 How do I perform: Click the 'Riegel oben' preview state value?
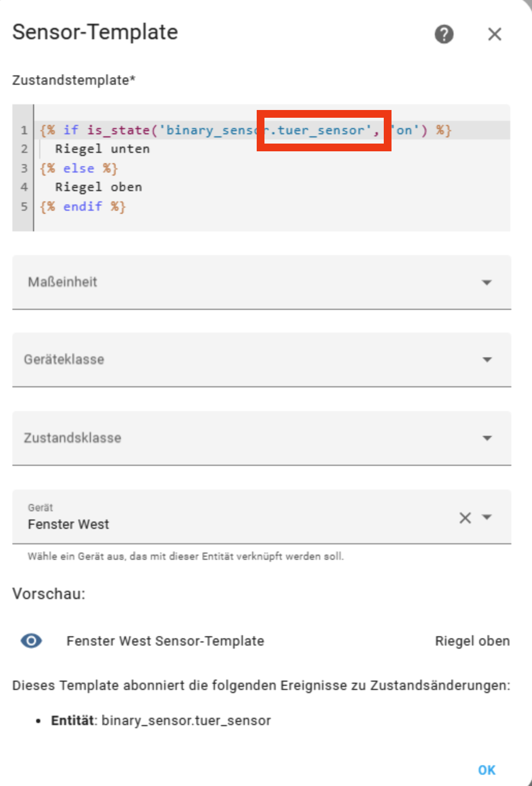472,641
